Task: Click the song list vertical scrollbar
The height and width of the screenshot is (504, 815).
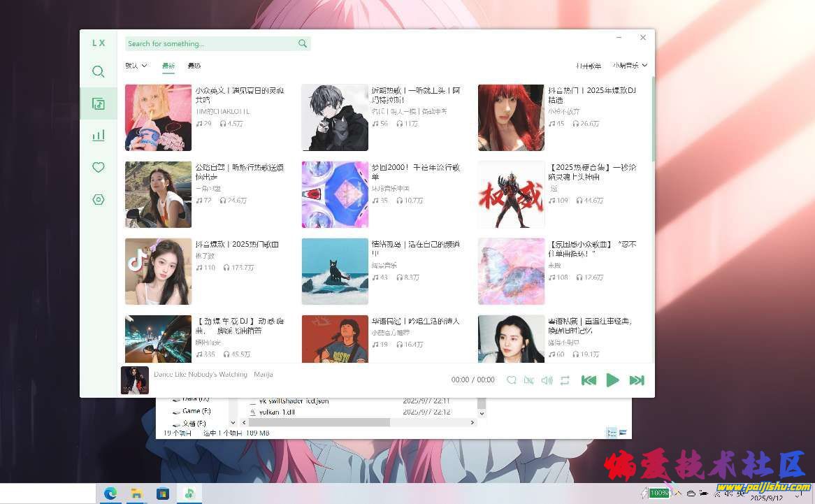Action: pyautogui.click(x=653, y=119)
